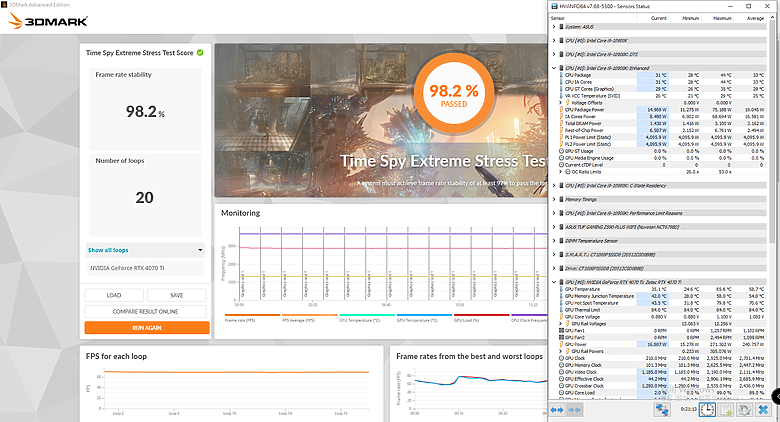Open the Show all loops dropdown
Image resolution: width=780 pixels, height=422 pixels.
(145, 250)
